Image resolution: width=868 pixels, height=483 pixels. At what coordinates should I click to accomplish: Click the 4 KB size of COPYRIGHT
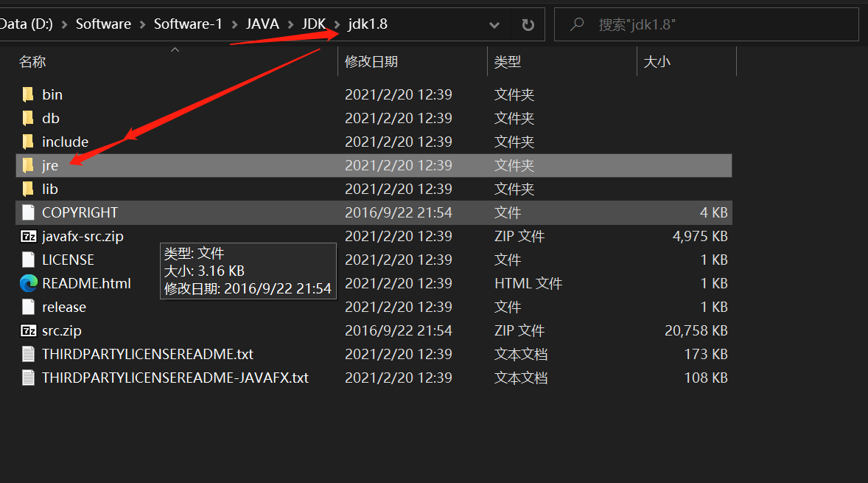tap(713, 212)
